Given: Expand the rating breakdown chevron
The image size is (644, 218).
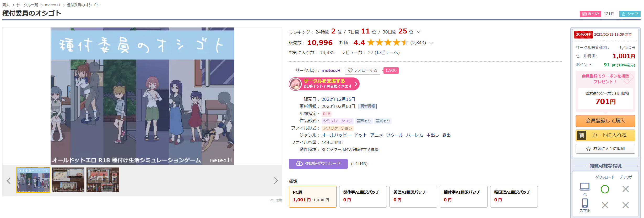Looking at the screenshot, I should pyautogui.click(x=431, y=43).
